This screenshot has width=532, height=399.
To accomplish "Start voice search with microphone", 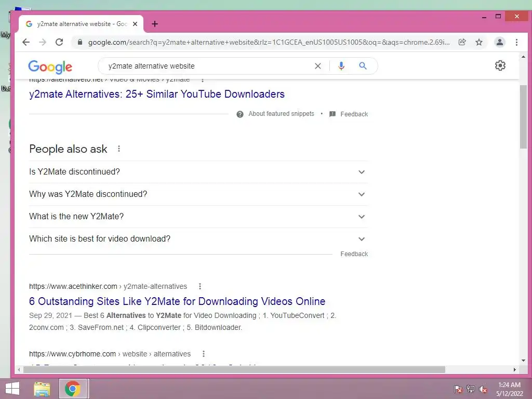I will [341, 66].
